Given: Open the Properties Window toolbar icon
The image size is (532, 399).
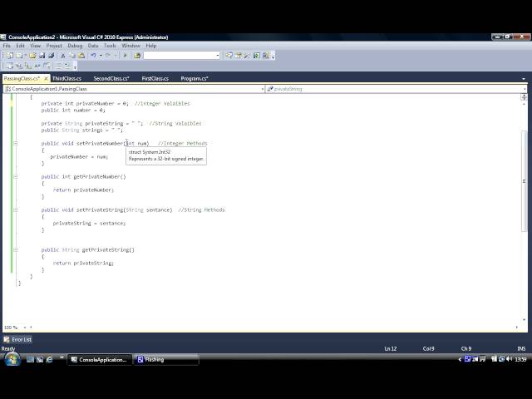Looking at the screenshot, I should 239,56.
